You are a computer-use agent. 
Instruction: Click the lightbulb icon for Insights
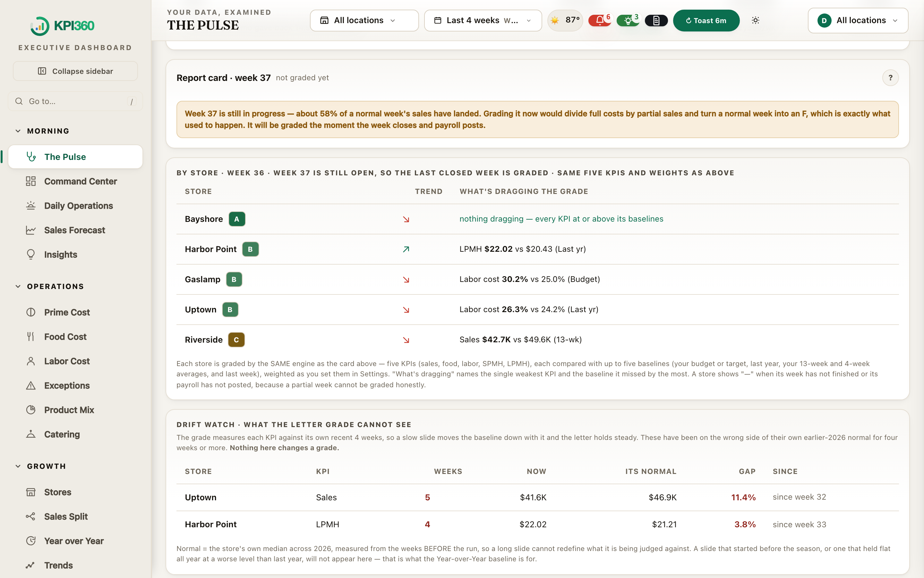[x=31, y=255]
